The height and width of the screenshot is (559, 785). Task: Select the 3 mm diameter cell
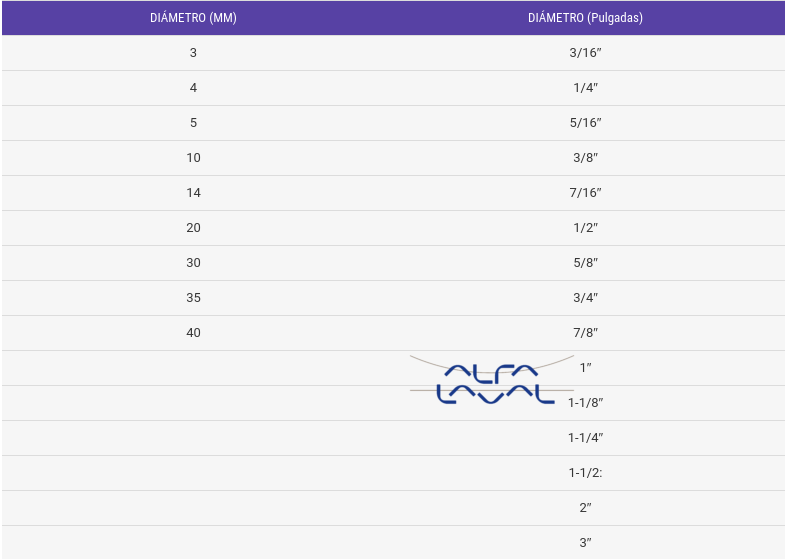[193, 53]
